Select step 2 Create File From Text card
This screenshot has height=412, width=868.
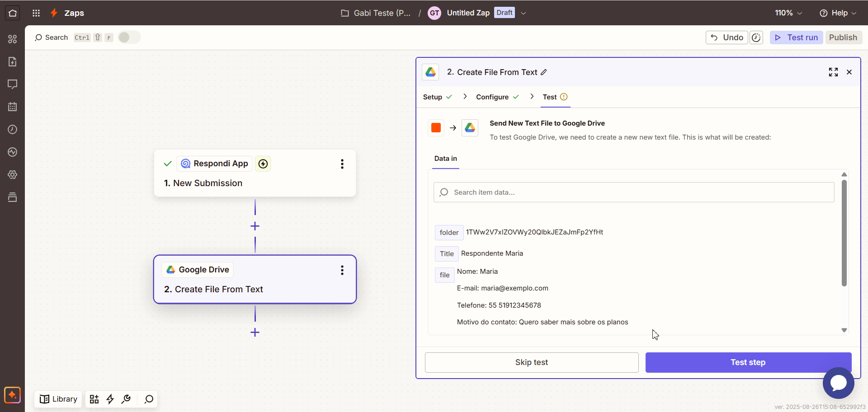[255, 280]
